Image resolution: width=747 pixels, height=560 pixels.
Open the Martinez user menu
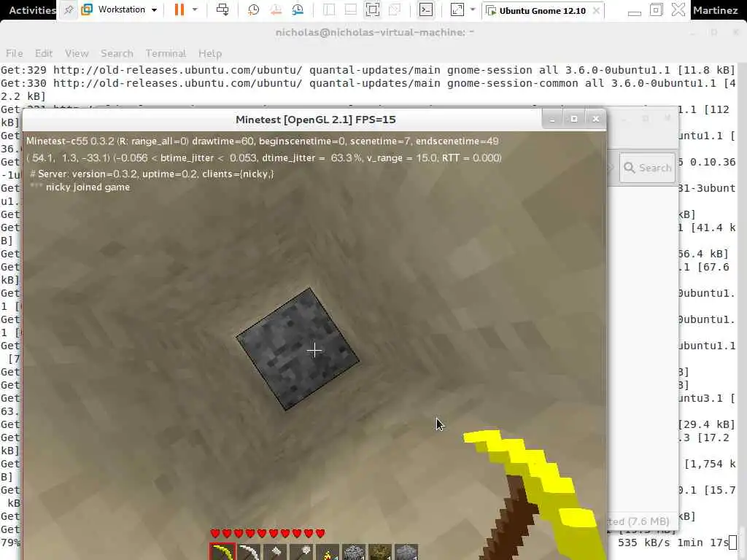716,10
